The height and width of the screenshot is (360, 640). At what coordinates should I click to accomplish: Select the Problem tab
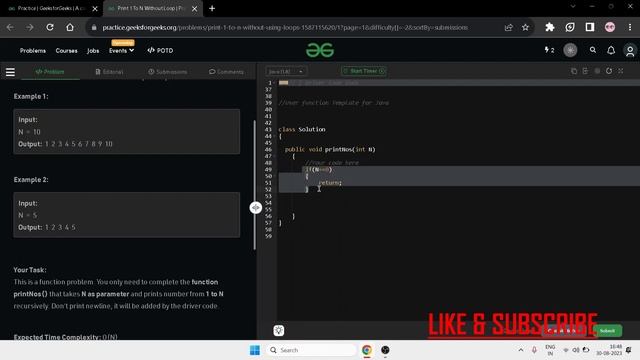coord(50,72)
